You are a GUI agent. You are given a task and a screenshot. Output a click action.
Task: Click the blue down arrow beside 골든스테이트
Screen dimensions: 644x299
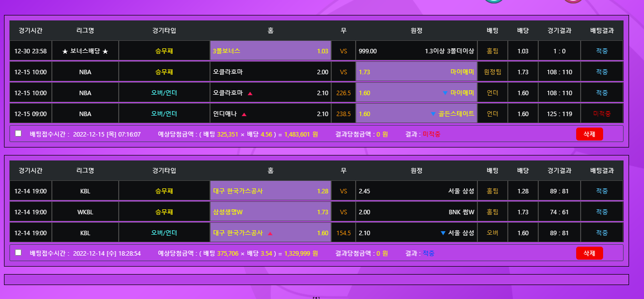[x=433, y=114]
